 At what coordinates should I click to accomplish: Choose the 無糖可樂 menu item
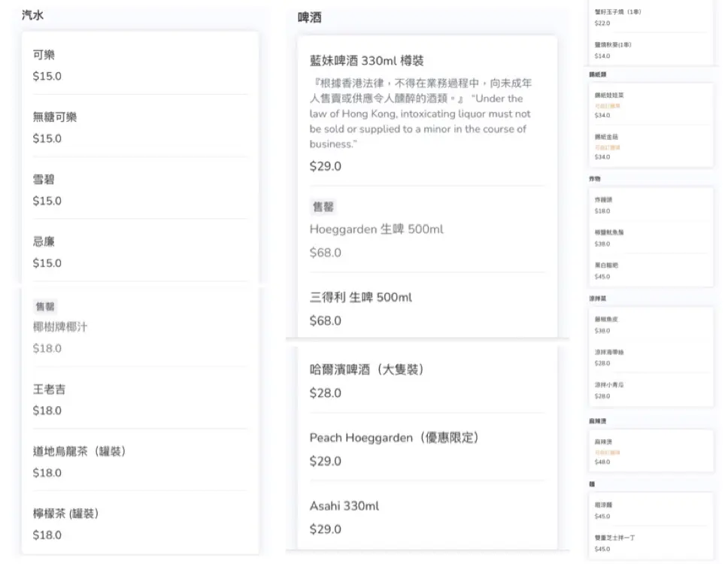pos(140,128)
